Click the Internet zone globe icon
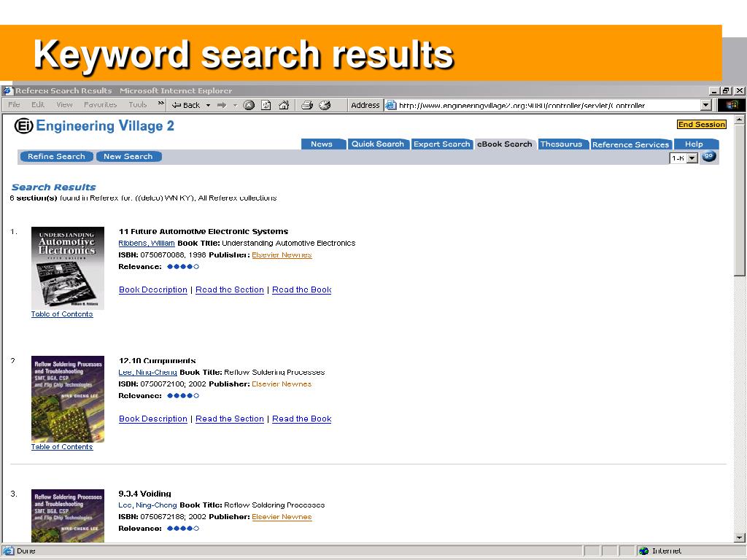Image resolution: width=747 pixels, height=560 pixels. click(x=643, y=551)
